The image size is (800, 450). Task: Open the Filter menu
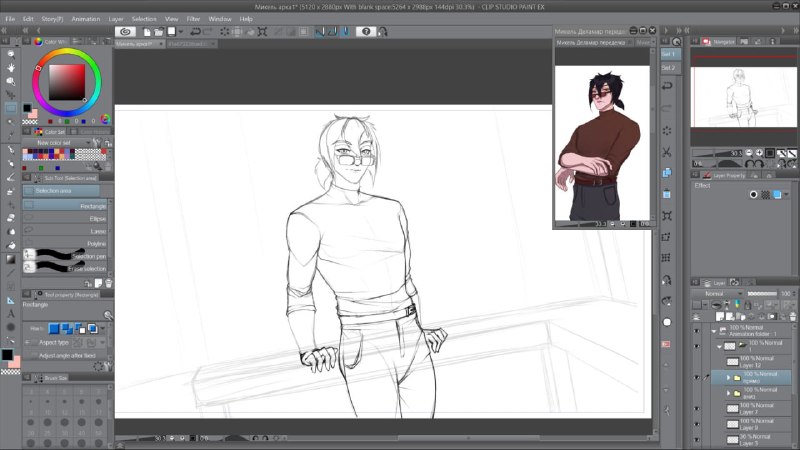coord(193,19)
